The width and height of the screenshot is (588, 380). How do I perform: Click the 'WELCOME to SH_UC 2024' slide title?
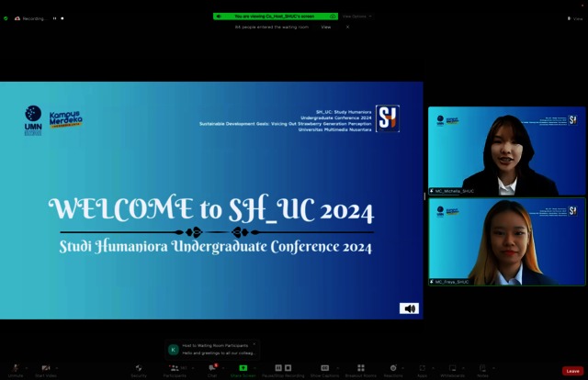pyautogui.click(x=211, y=208)
